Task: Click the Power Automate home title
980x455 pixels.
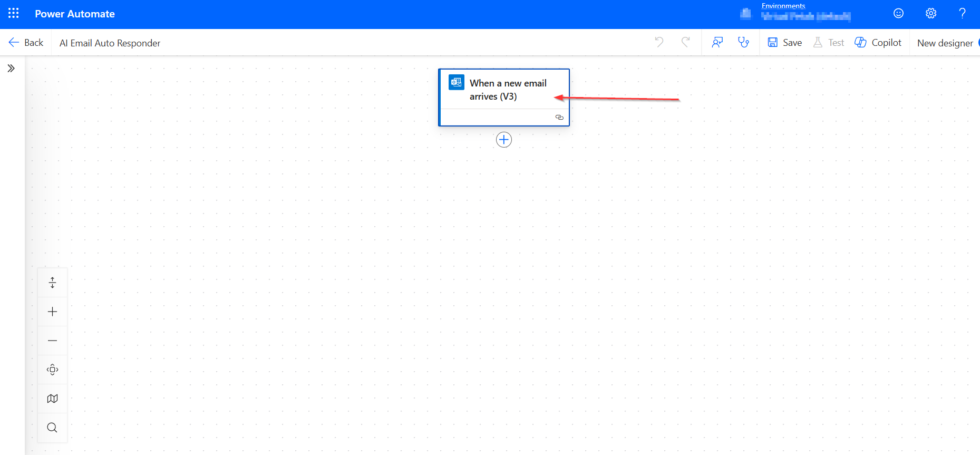Action: pyautogui.click(x=75, y=14)
